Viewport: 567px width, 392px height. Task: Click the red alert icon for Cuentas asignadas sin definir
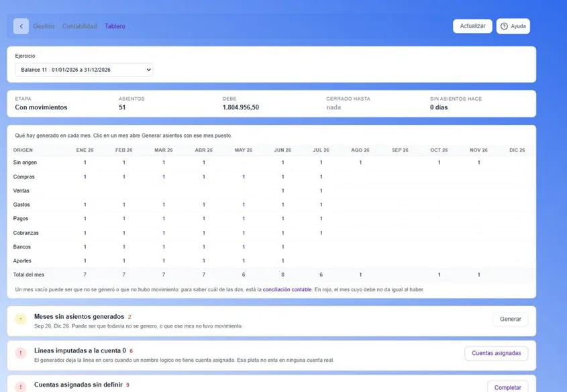click(21, 387)
